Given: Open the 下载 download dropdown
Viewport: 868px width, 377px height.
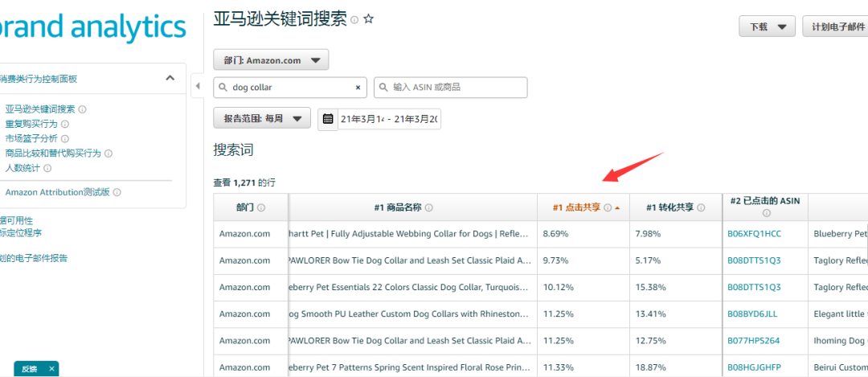Looking at the screenshot, I should click(768, 27).
